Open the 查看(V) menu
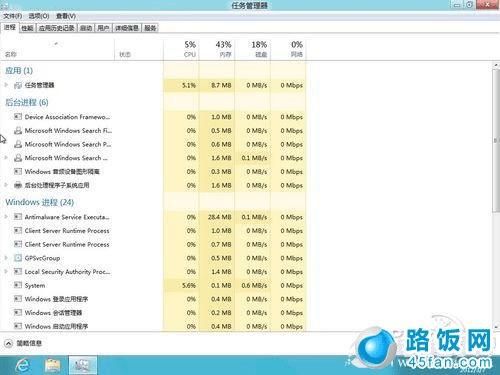The height and width of the screenshot is (375, 500). [x=66, y=16]
